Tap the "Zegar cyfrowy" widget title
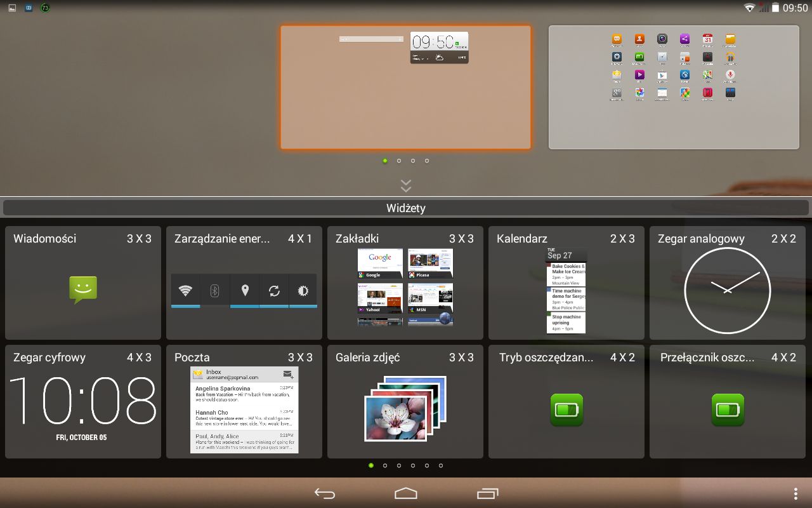 49,358
